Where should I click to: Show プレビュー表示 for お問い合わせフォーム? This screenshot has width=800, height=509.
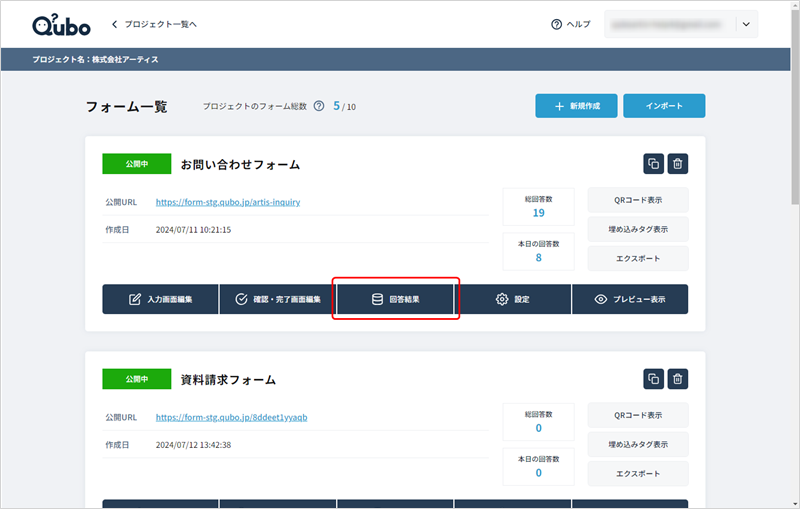pyautogui.click(x=630, y=299)
